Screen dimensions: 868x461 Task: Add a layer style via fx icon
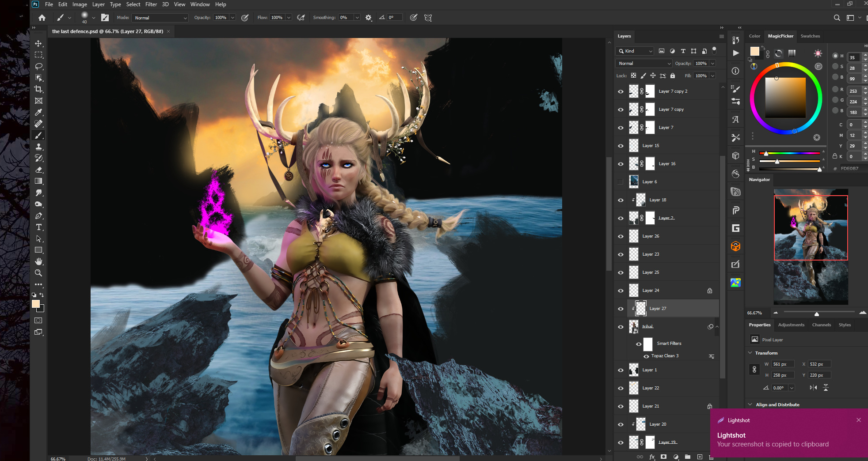tap(652, 457)
